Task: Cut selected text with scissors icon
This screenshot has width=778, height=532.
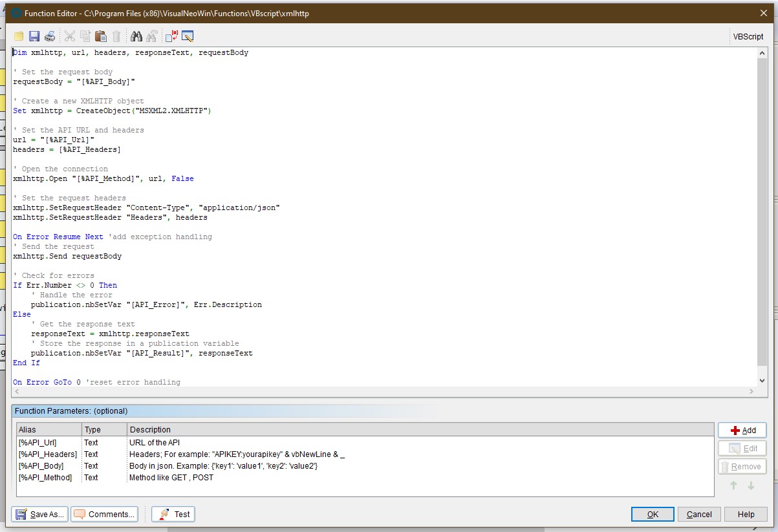Action: 70,36
